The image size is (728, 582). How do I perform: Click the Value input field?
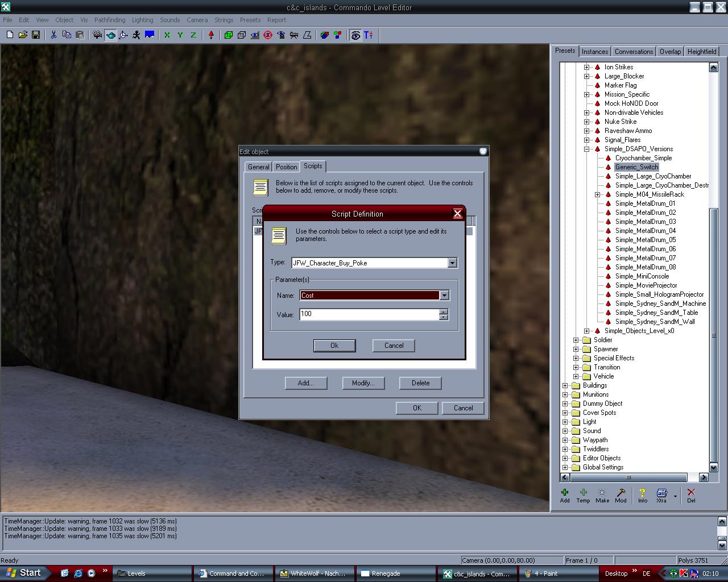pyautogui.click(x=369, y=314)
